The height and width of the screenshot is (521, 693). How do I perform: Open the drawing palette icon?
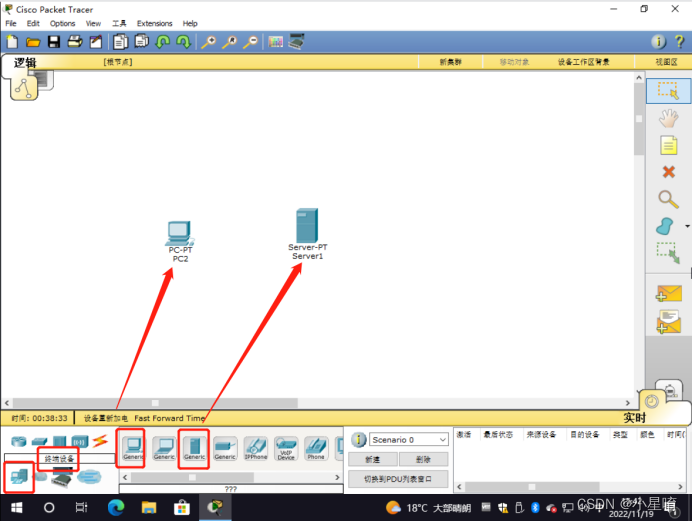click(275, 42)
